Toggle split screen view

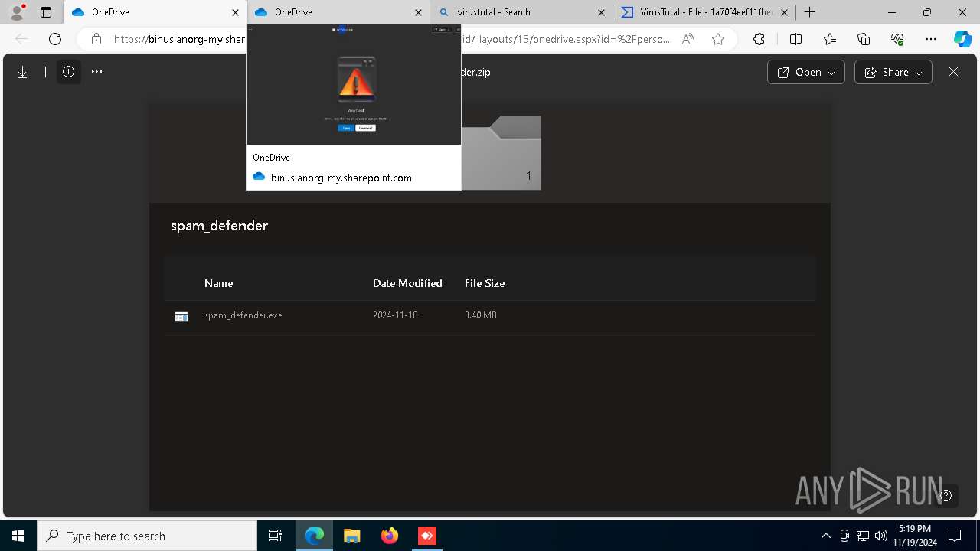click(x=795, y=39)
